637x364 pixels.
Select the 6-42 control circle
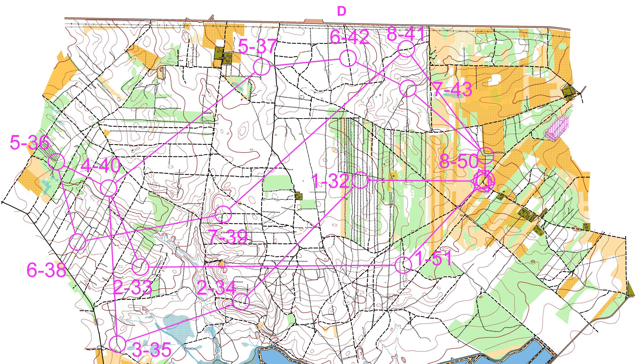point(348,58)
